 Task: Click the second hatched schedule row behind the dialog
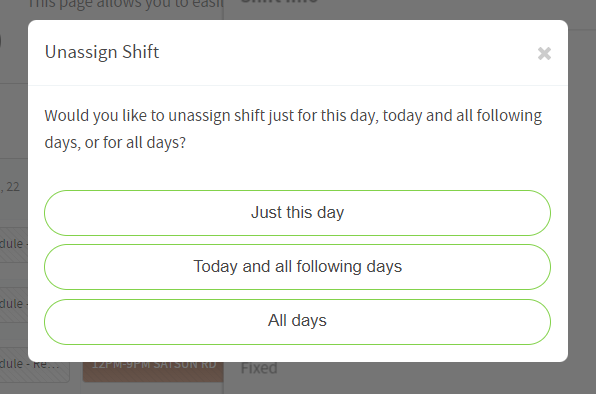[14, 305]
